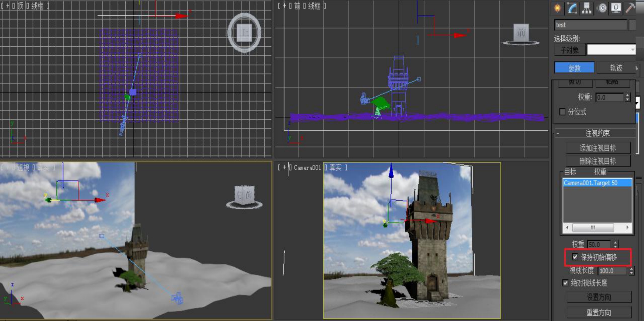Grab the red X-axis arrow in the top viewport

click(x=182, y=16)
